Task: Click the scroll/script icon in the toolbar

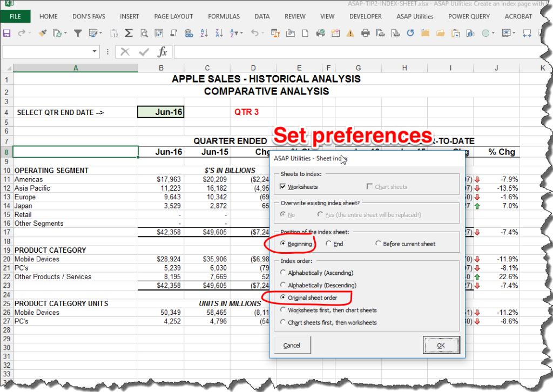Action: pos(174,33)
